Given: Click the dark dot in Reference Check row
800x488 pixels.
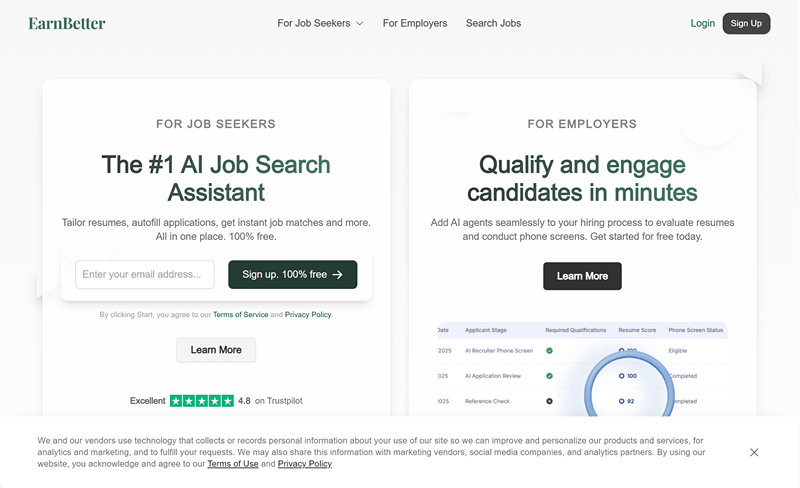Looking at the screenshot, I should pyautogui.click(x=549, y=401).
